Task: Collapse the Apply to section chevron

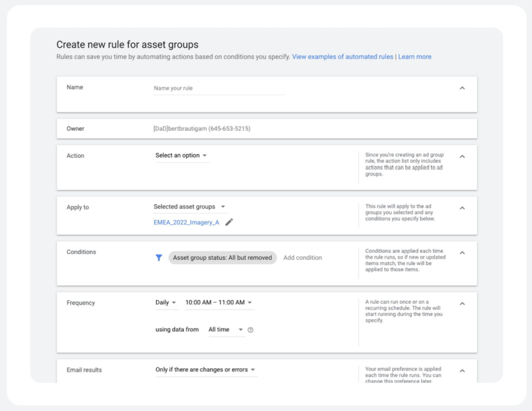Action: (462, 208)
